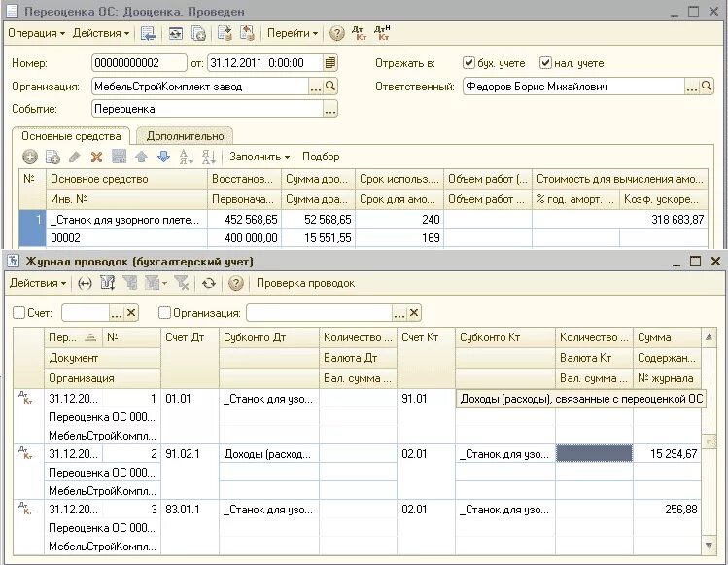Sort rows descending icon
This screenshot has width=728, height=565.
click(x=209, y=157)
